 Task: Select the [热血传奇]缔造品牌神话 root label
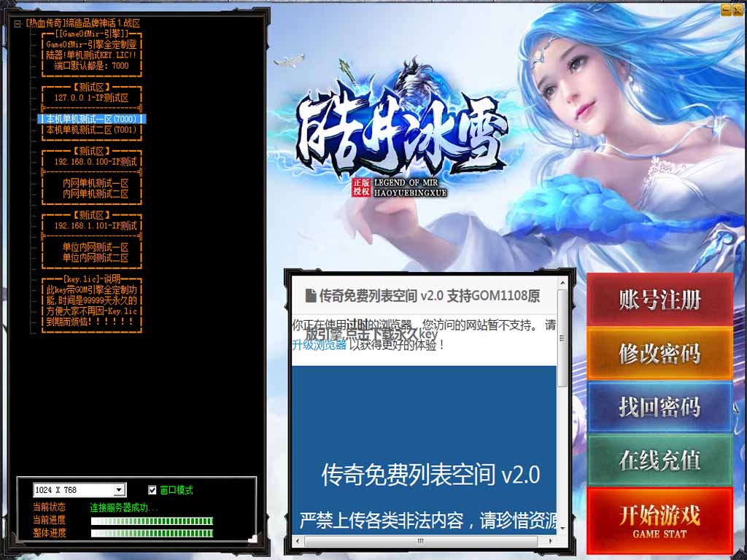click(x=83, y=23)
